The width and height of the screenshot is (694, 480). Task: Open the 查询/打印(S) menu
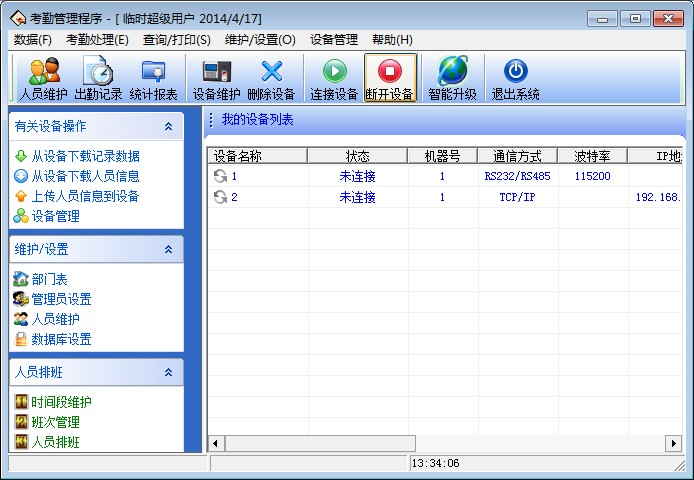click(177, 40)
